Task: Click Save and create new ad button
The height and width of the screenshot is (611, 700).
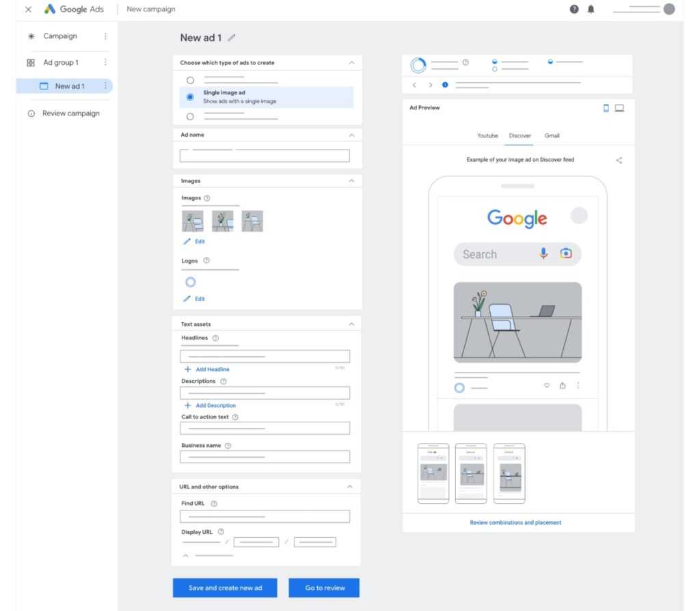Action: point(225,588)
